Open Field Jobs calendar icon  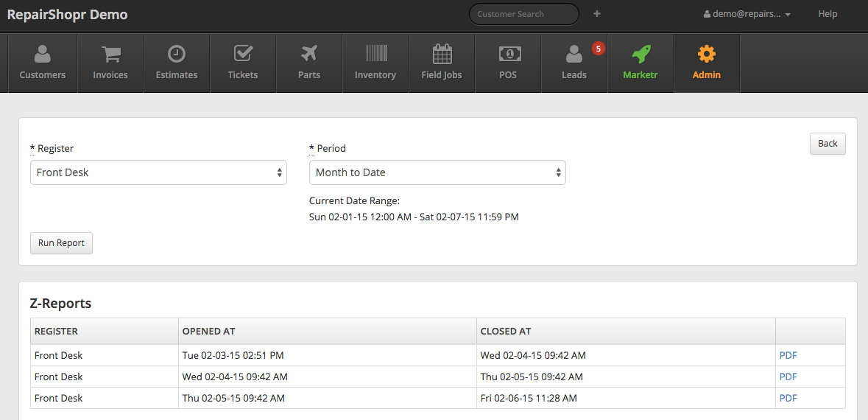(442, 55)
